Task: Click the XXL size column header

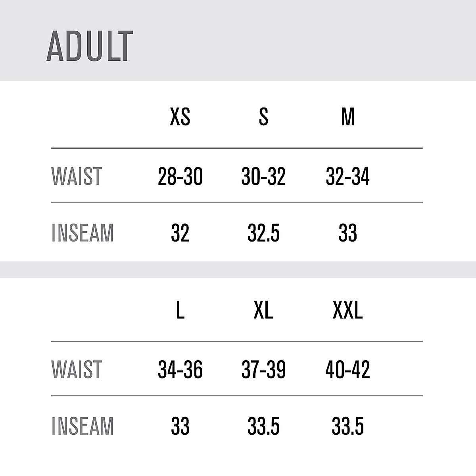Action: click(348, 310)
